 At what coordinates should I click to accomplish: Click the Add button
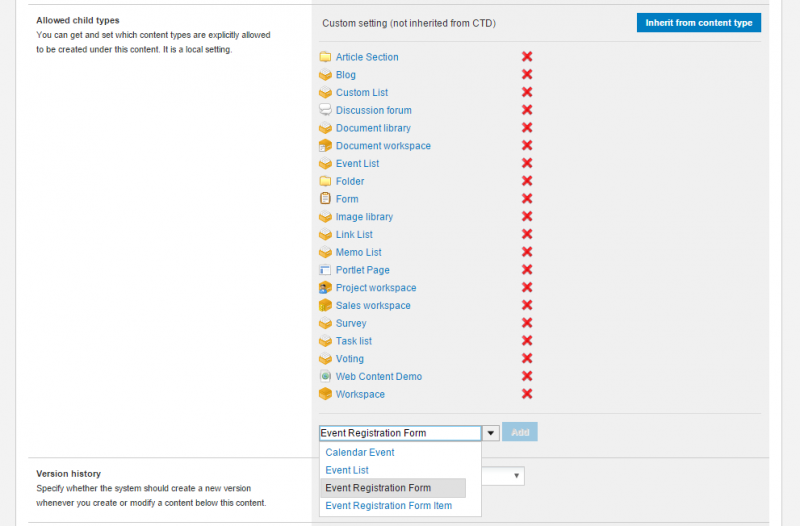[520, 432]
